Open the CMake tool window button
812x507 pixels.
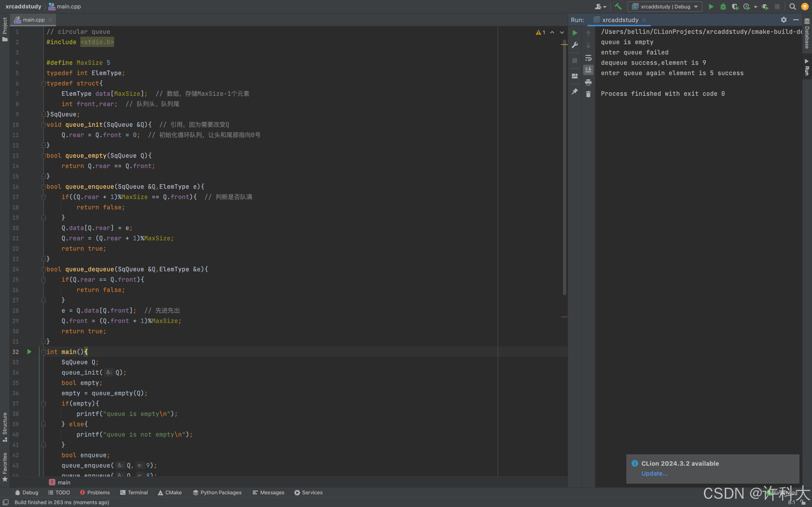coord(170,492)
